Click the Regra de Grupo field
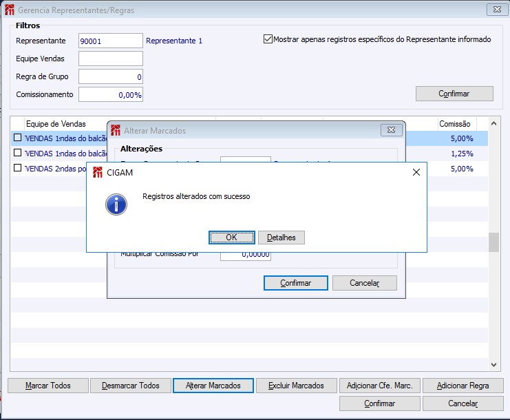The image size is (510, 420). coord(111,77)
